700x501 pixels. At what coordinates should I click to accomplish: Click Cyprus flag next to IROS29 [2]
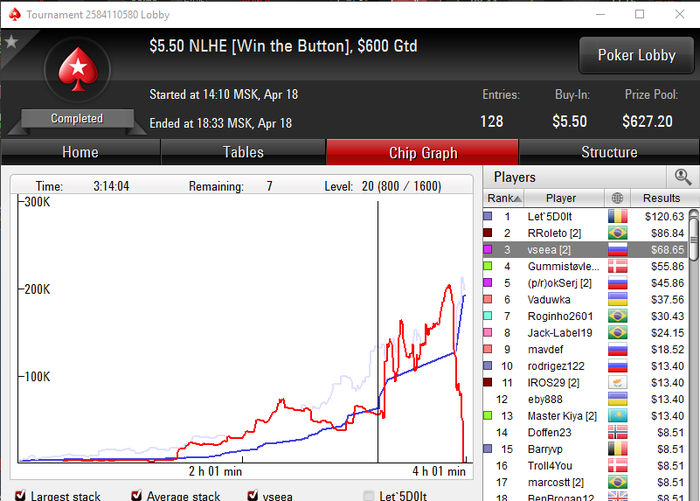[x=617, y=383]
